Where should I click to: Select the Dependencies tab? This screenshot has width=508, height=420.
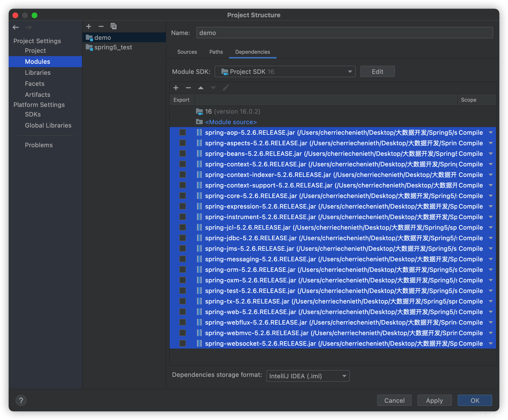point(252,52)
